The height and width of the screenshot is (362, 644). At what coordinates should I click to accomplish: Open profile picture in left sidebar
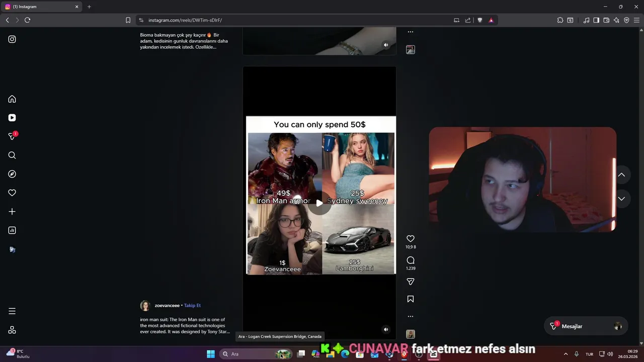12,249
